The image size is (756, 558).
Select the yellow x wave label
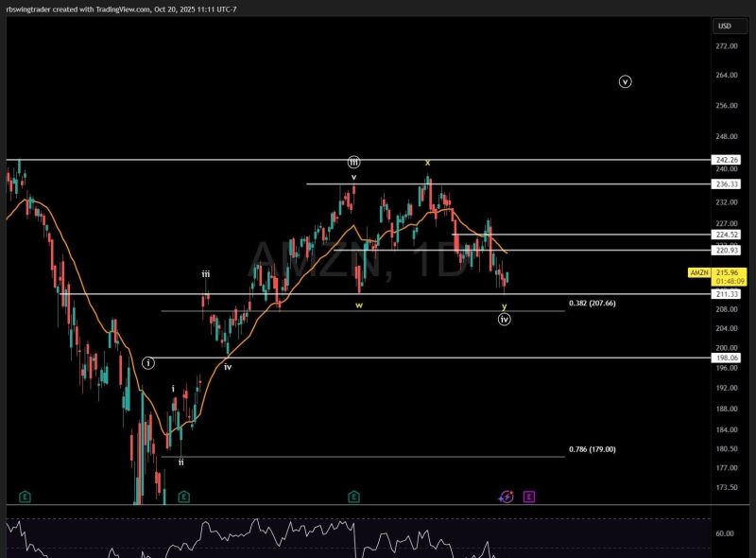[x=428, y=164]
